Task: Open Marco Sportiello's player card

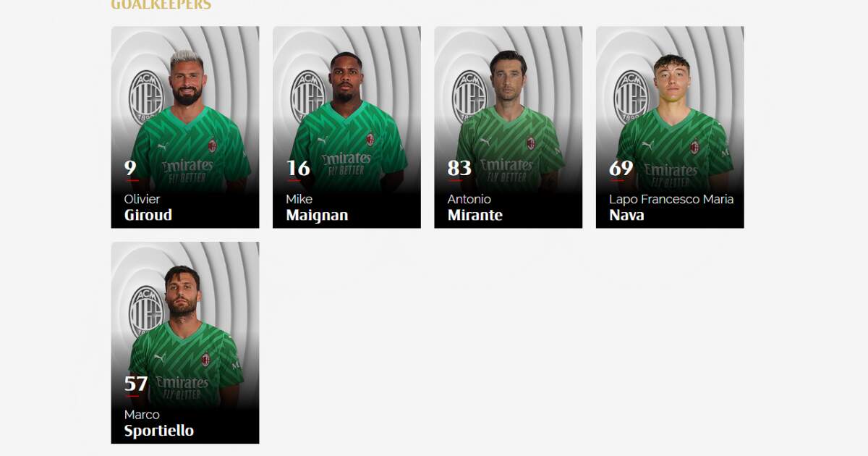Action: [x=185, y=343]
